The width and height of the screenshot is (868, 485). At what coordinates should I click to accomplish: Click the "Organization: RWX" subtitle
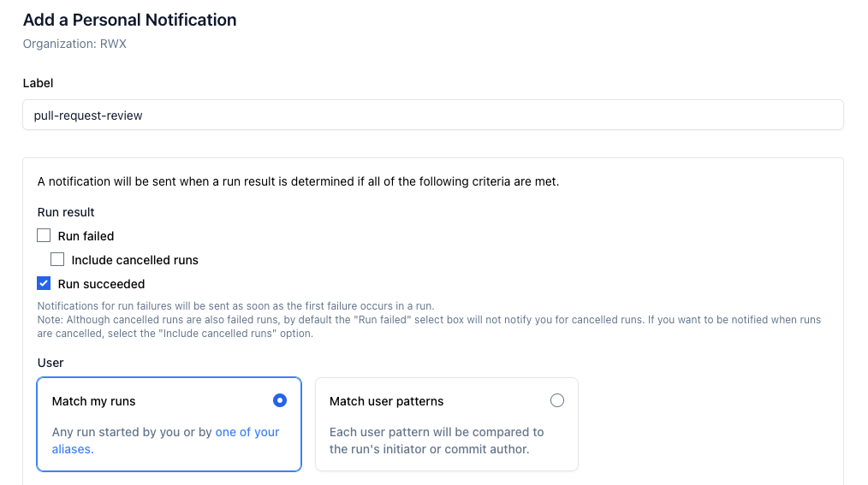click(74, 44)
